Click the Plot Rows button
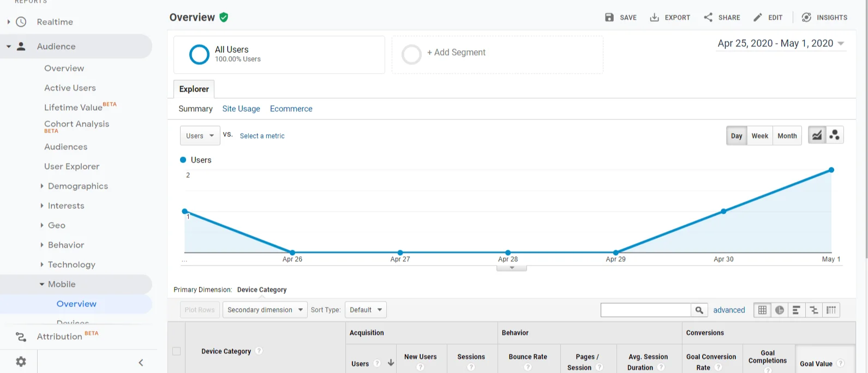Image resolution: width=868 pixels, height=373 pixels. tap(200, 310)
